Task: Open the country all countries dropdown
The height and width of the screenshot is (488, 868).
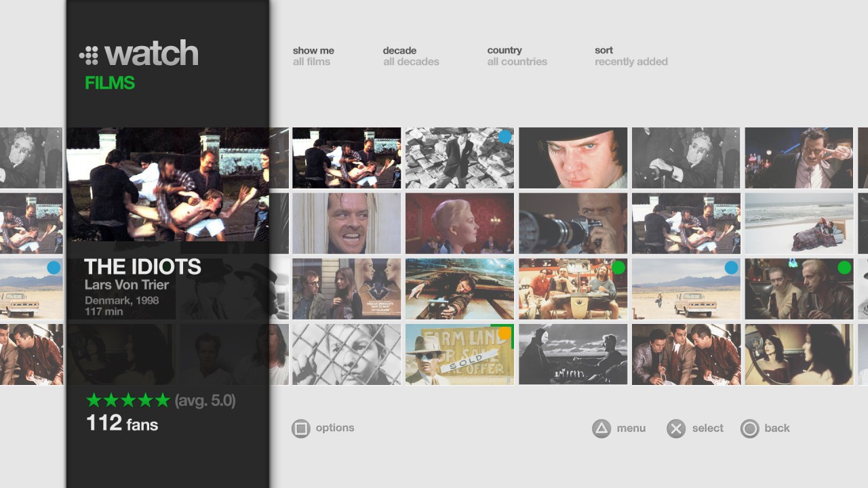Action: click(x=517, y=57)
